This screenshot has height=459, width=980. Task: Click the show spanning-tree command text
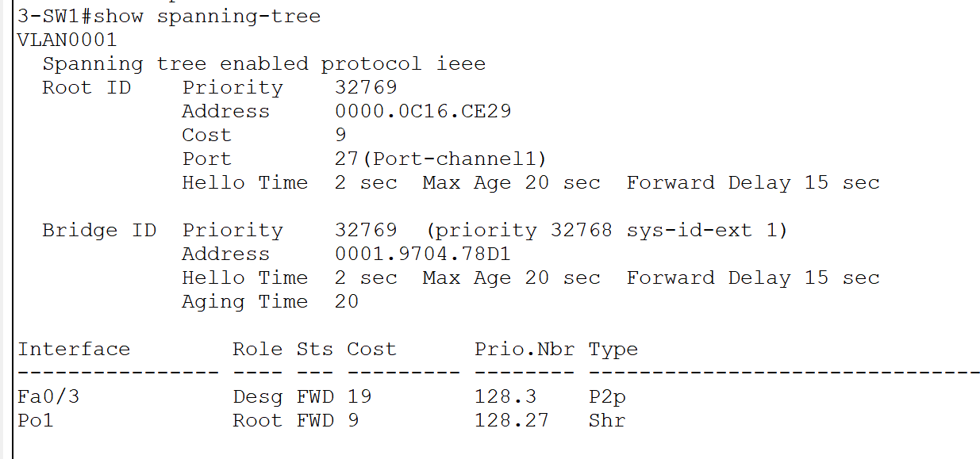point(207,17)
